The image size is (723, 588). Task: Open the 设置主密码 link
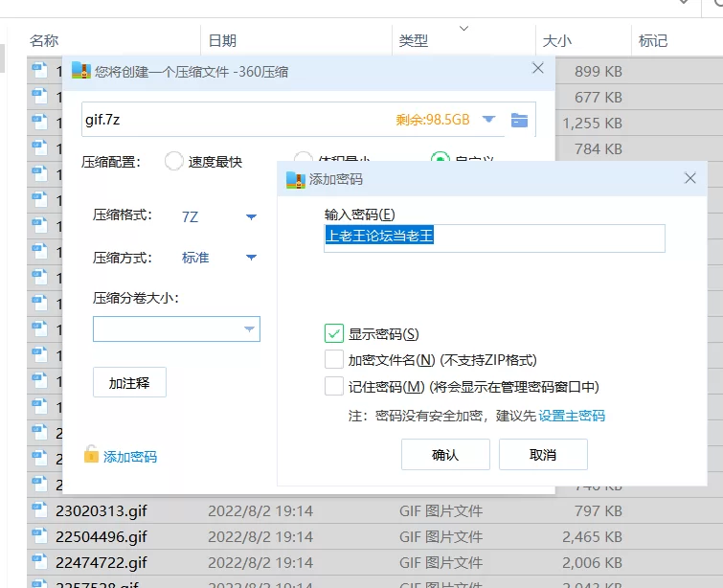(572, 416)
